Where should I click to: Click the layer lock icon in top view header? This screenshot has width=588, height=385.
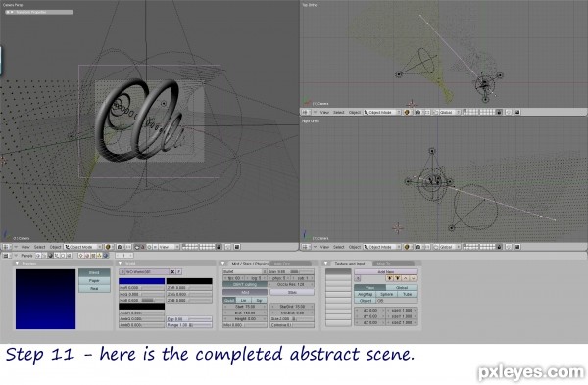499,112
